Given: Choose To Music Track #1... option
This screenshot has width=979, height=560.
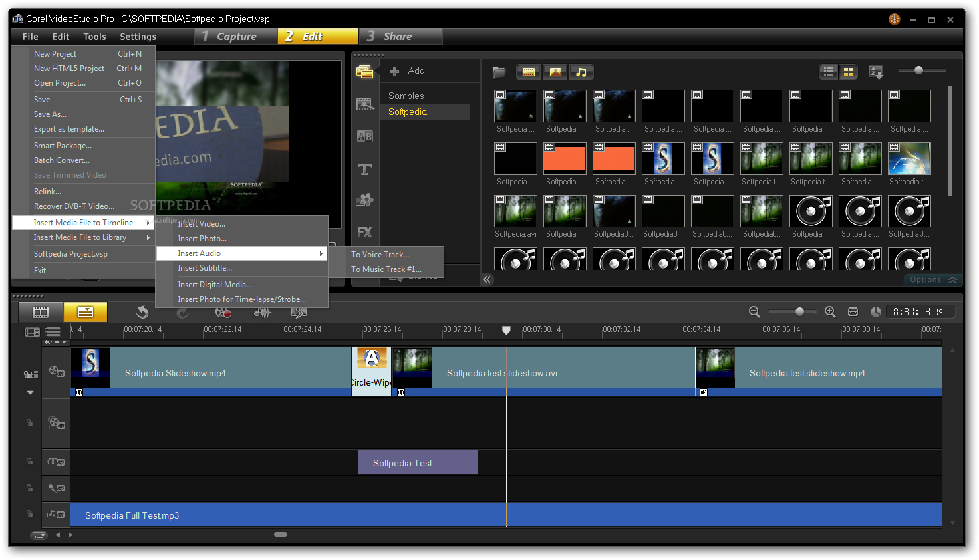Looking at the screenshot, I should click(x=386, y=269).
